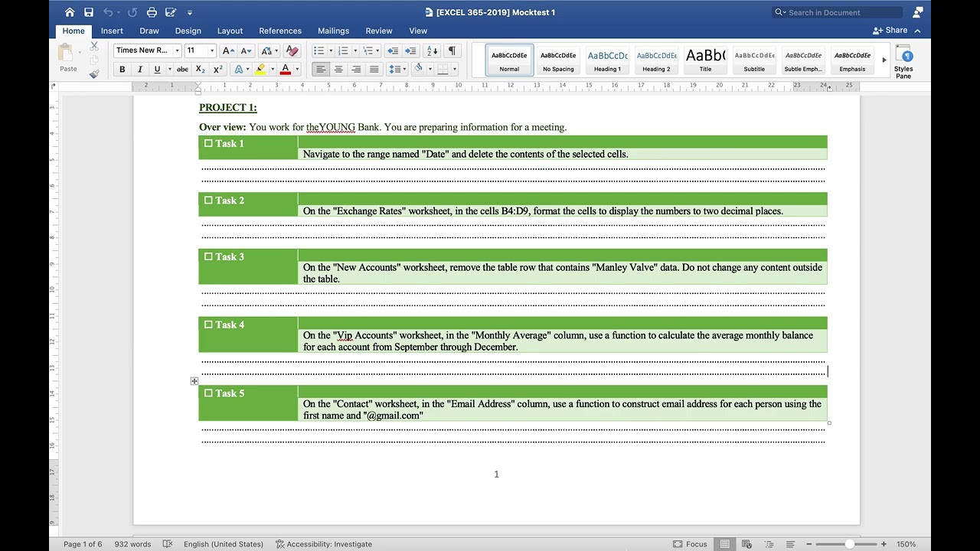
Task: Click the Numbering list icon
Action: click(x=342, y=51)
